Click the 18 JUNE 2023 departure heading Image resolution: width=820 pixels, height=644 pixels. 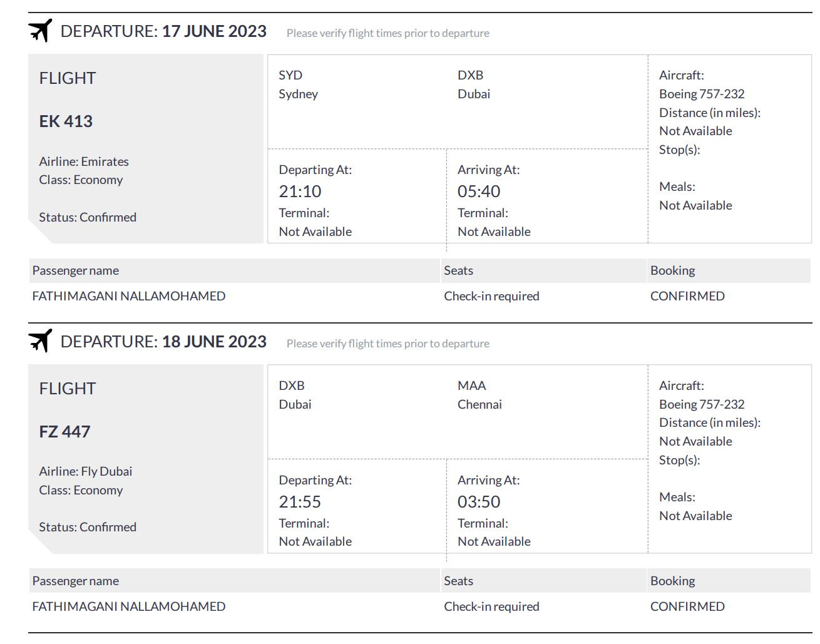[214, 342]
